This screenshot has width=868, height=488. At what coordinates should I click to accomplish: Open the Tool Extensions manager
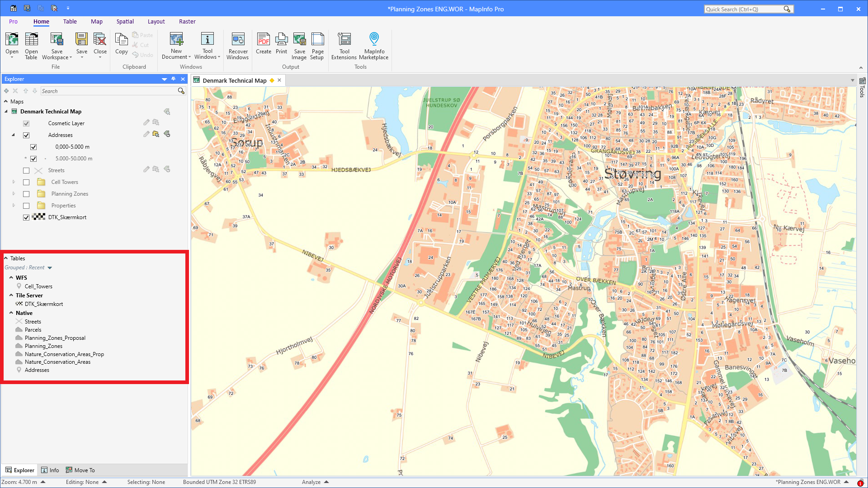pyautogui.click(x=344, y=45)
